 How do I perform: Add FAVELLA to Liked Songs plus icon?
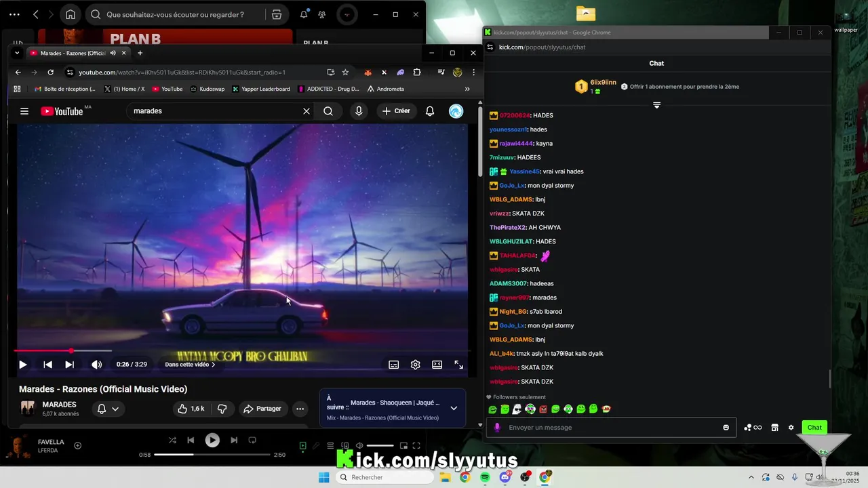pyautogui.click(x=77, y=445)
